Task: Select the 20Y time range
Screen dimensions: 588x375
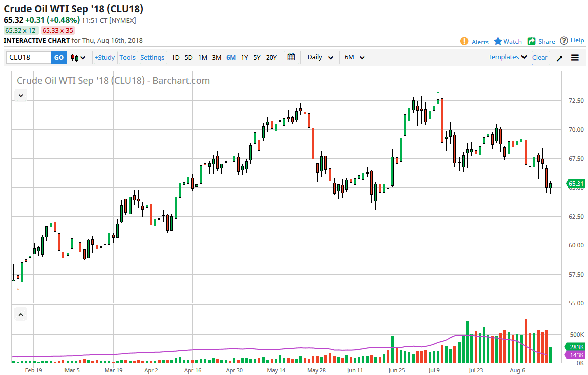Action: pyautogui.click(x=271, y=57)
